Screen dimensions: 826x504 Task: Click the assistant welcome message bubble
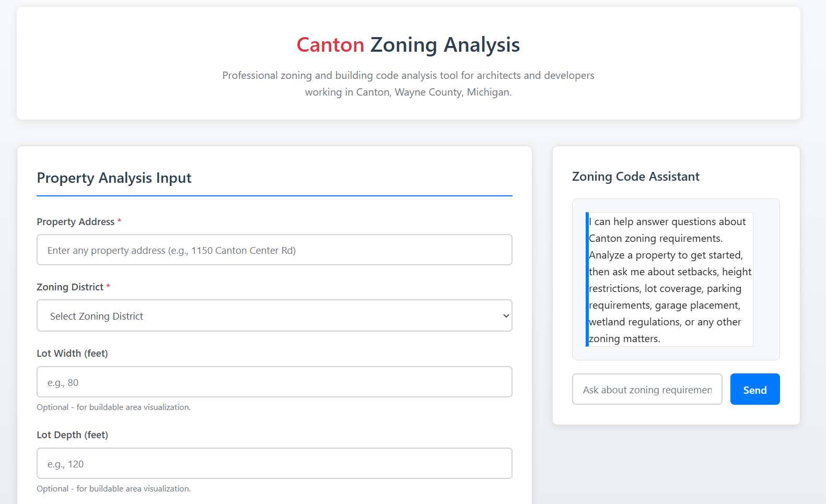click(669, 279)
